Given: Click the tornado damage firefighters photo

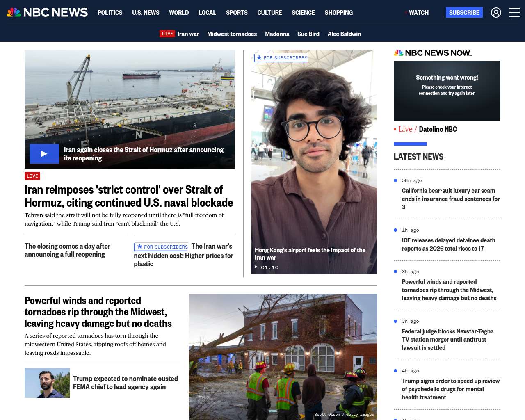Looking at the screenshot, I should coord(283,357).
